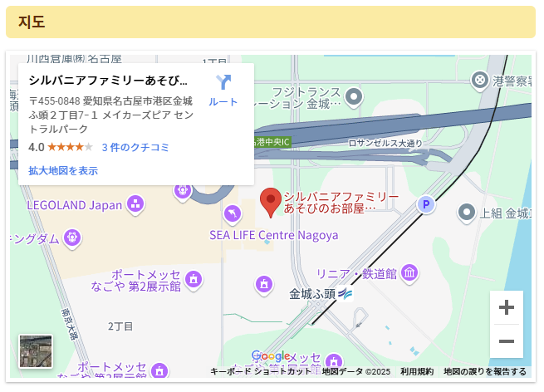
Task: Open 利用規約 terms link
Action: [417, 371]
